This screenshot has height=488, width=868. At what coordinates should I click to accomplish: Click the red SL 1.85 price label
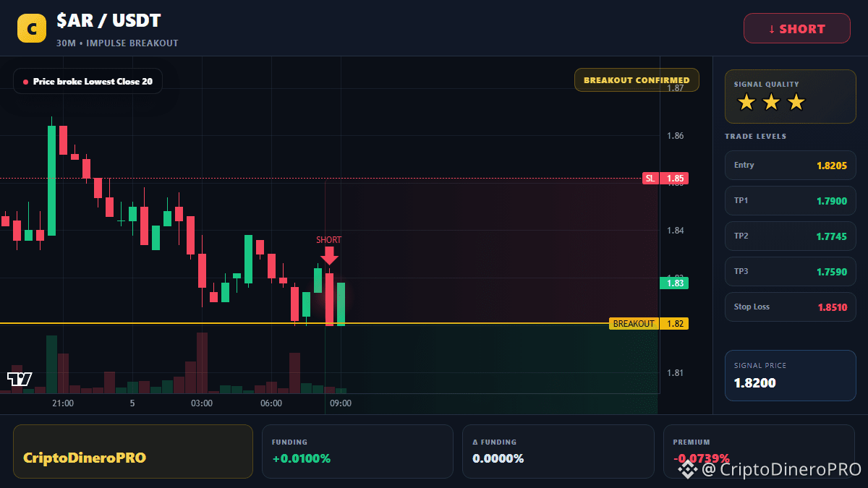(665, 179)
